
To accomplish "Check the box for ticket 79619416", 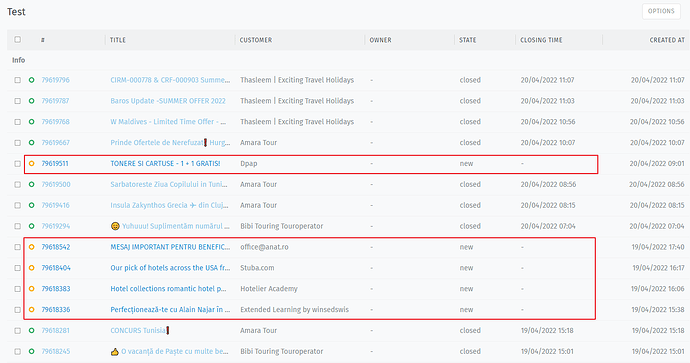I will [x=18, y=205].
